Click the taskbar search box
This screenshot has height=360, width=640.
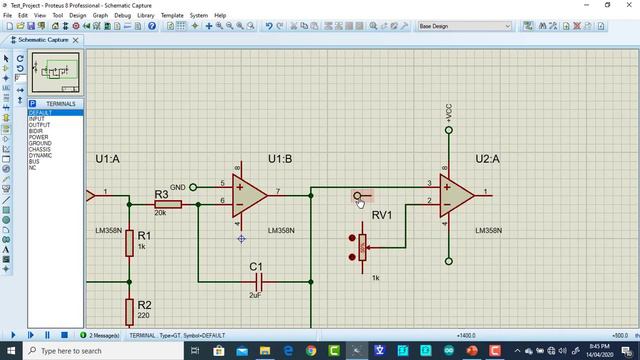[103, 351]
